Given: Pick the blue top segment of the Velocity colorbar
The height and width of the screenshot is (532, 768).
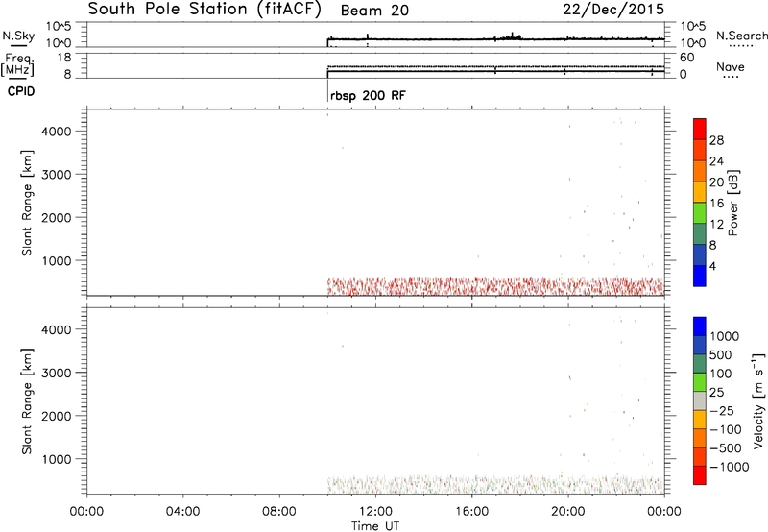Looking at the screenshot, I should click(700, 326).
